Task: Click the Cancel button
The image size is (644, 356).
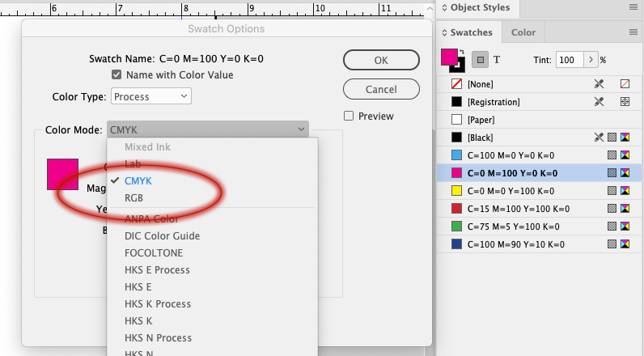Action: [381, 89]
